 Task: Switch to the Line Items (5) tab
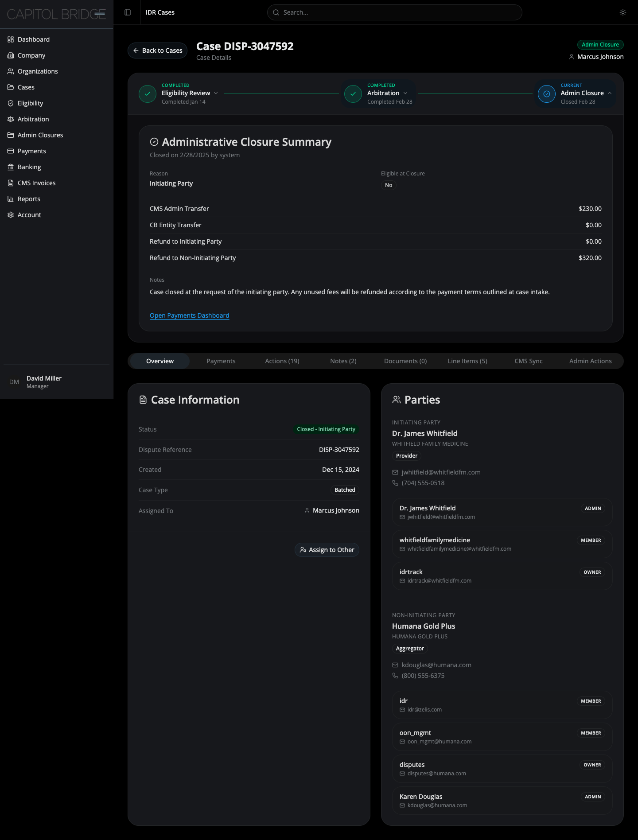click(467, 361)
